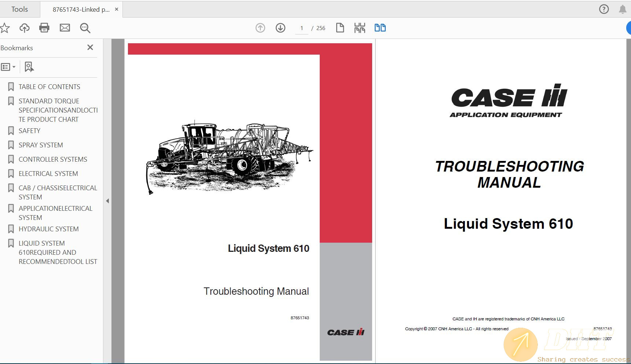Add document to favorites with star icon
This screenshot has width=631, height=364.
5,27
